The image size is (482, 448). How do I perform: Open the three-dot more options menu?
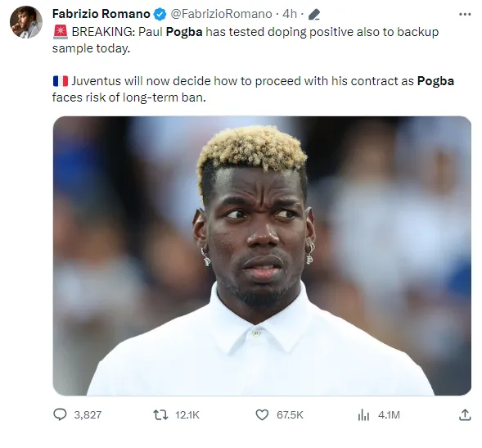tap(465, 14)
